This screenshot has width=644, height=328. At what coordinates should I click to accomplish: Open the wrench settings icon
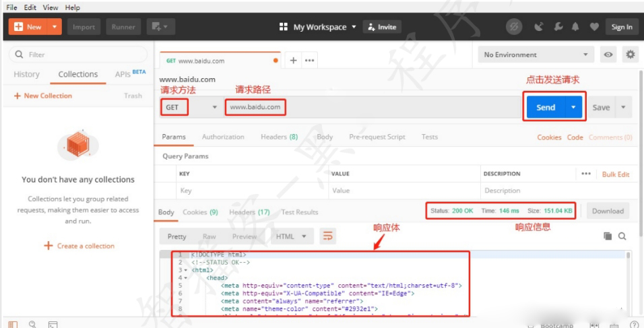[558, 27]
